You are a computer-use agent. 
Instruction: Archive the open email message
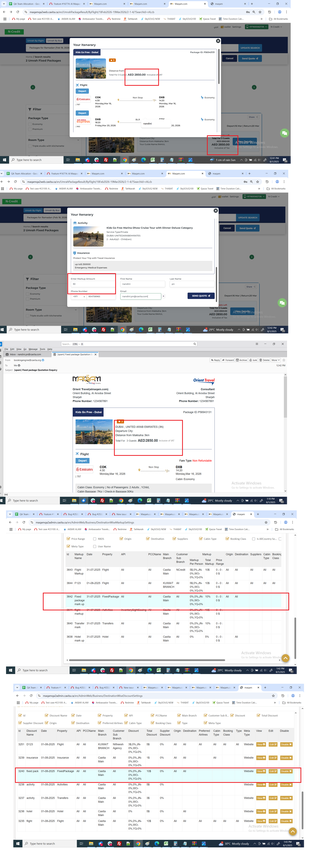click(241, 360)
